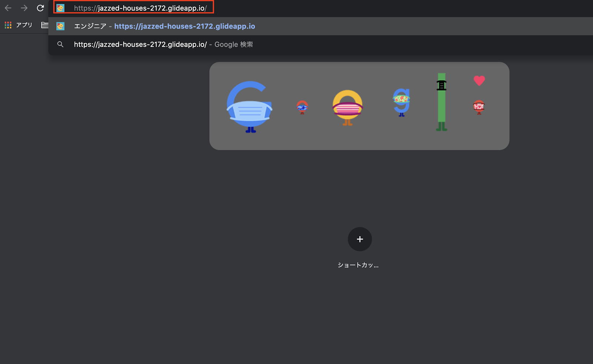Go back with the back arrow button
593x364 pixels.
pyautogui.click(x=8, y=8)
